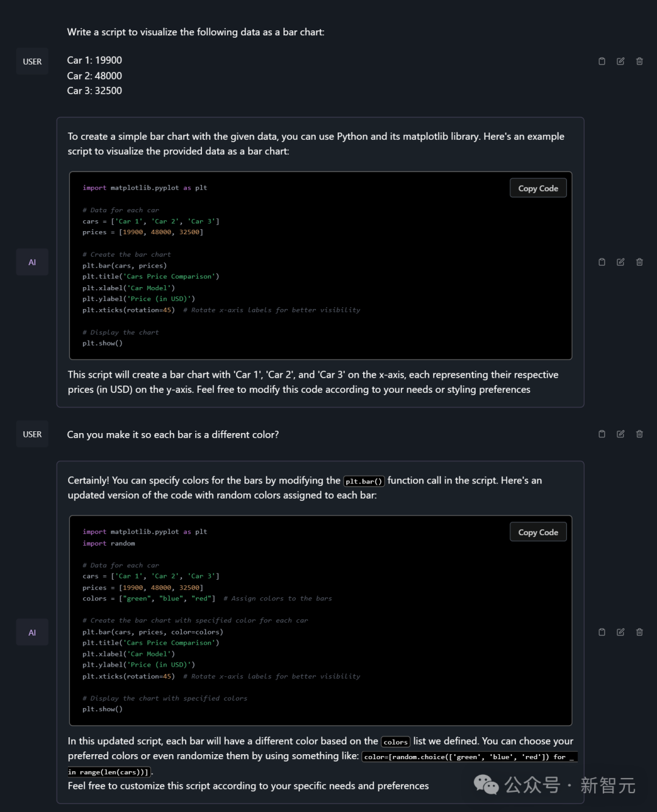Copy the first user message about bar chart
Viewport: 657px width, 812px height.
point(602,61)
